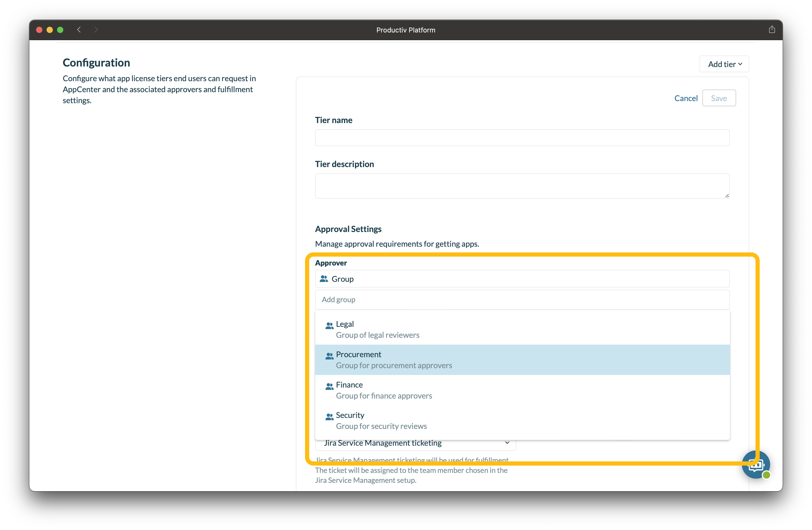Open the Approver Group type selector

click(x=522, y=279)
